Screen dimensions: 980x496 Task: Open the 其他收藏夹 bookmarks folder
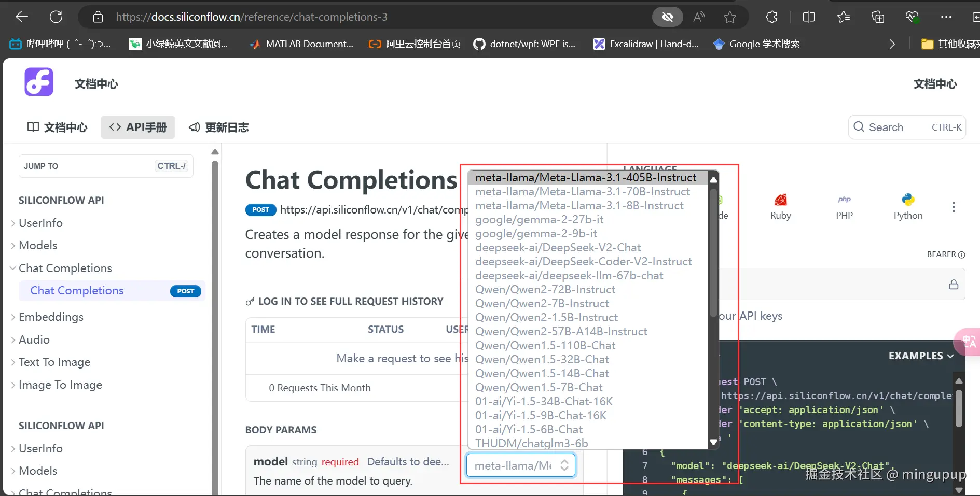pos(950,44)
